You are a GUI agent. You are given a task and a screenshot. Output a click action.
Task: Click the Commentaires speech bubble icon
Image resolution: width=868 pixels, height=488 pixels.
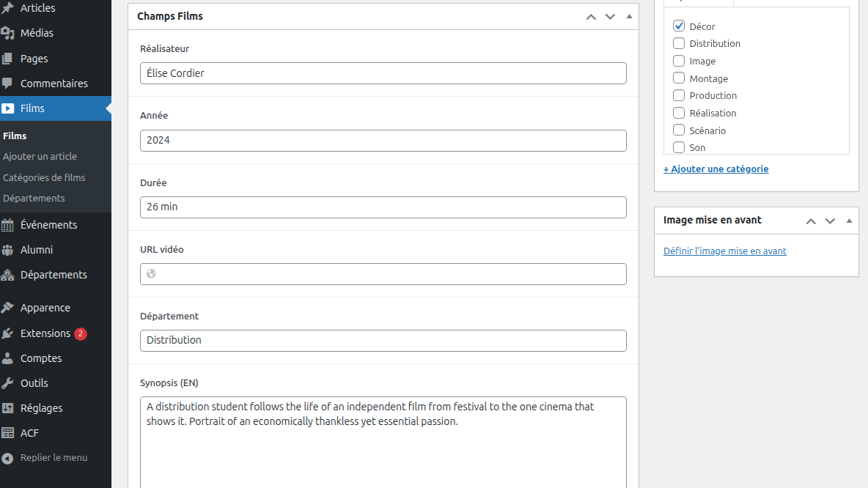[x=8, y=84]
